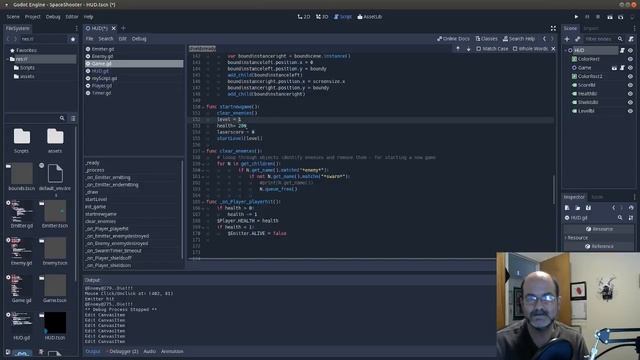640x360 pixels.
Task: Collapse the res:// folder tree
Action: click(7, 59)
